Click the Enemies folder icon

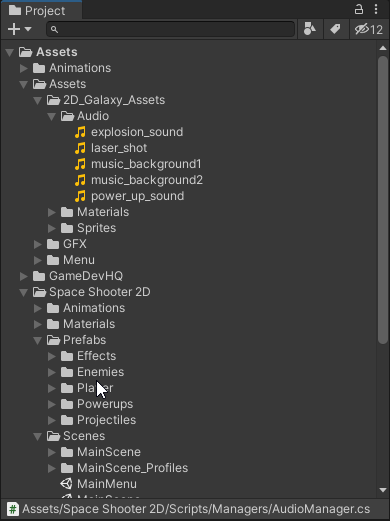pyautogui.click(x=67, y=372)
